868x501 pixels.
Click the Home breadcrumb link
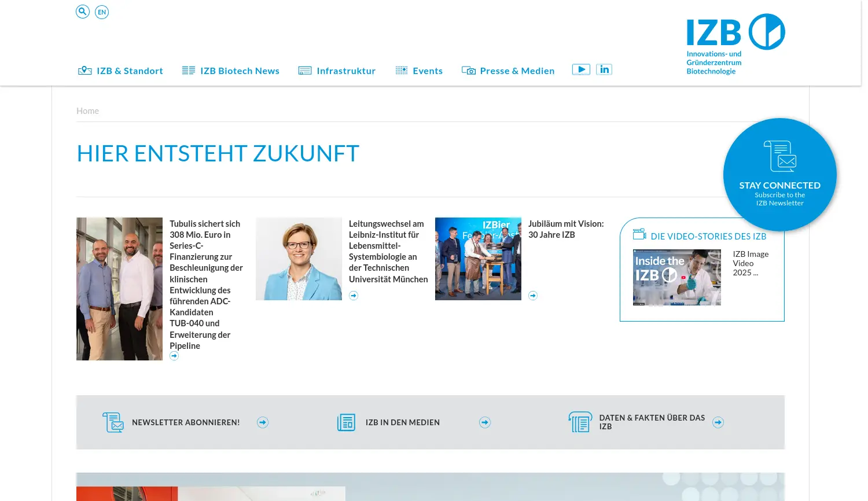(x=87, y=110)
